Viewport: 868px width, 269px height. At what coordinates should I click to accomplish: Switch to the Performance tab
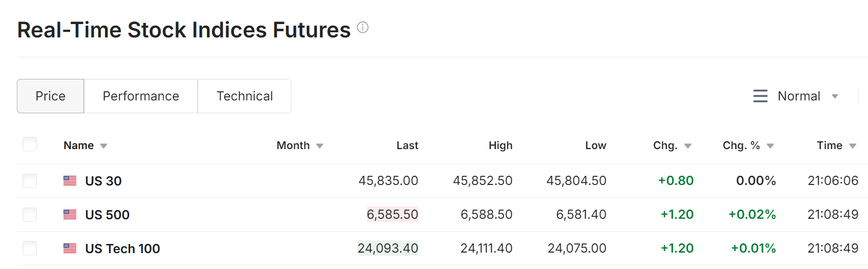(x=141, y=96)
